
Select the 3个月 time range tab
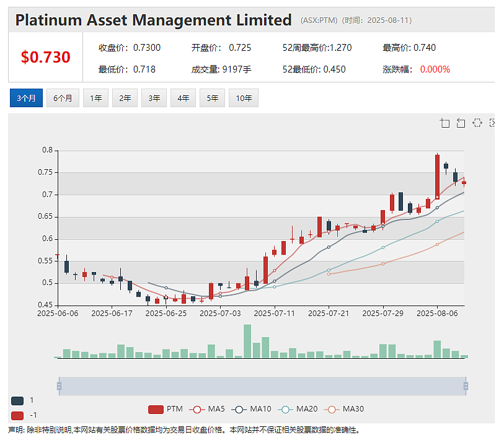(27, 98)
